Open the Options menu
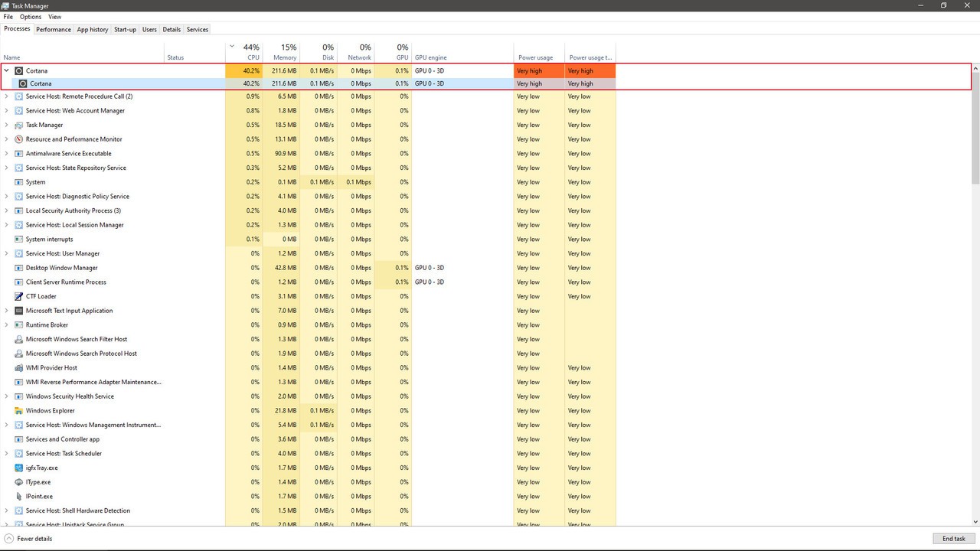980x551 pixels. click(x=31, y=17)
